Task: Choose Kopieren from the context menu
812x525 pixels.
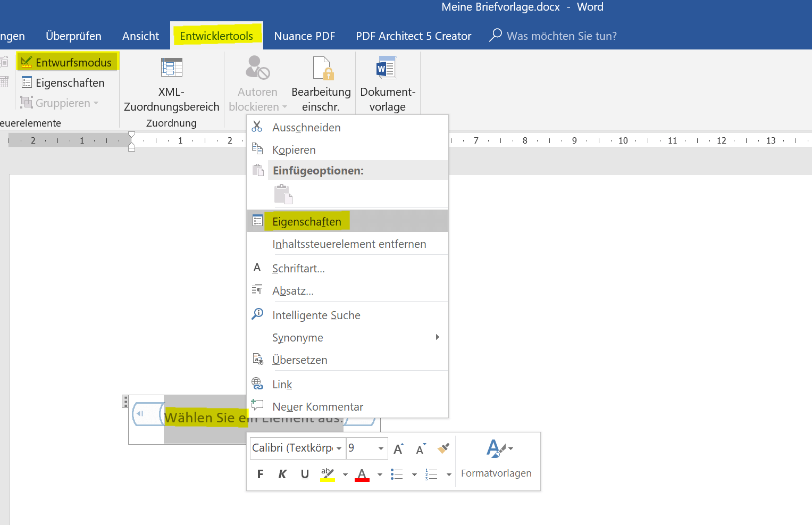Action: [348, 149]
